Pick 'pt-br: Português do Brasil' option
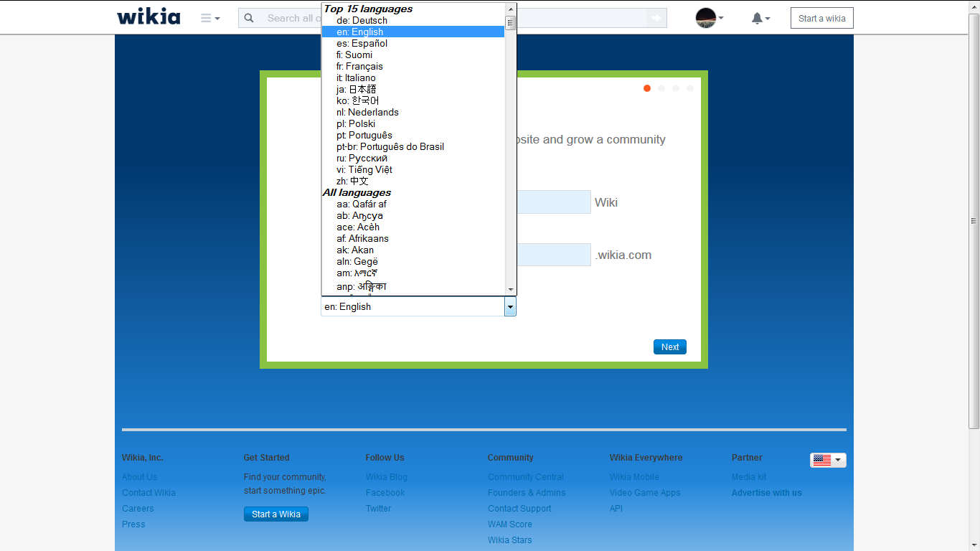Image resolution: width=980 pixels, height=551 pixels. coord(390,147)
